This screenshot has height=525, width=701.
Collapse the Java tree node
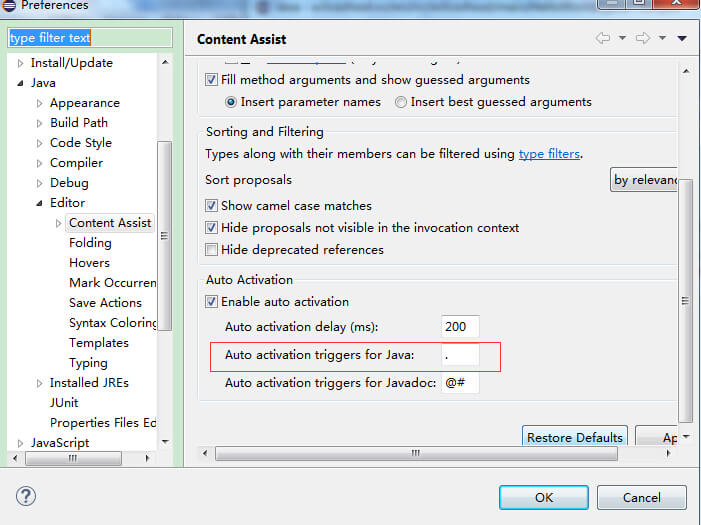click(21, 83)
